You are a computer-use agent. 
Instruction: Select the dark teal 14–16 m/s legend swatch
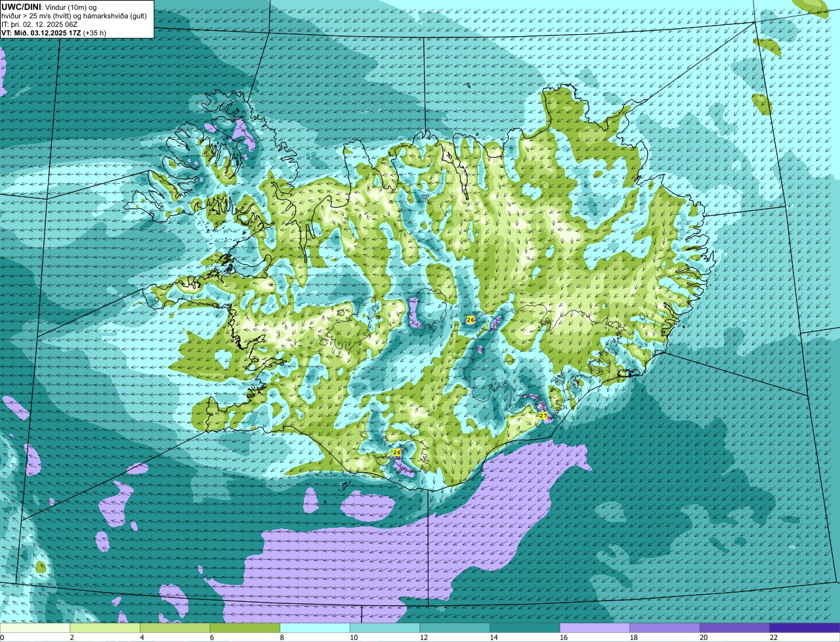click(525, 628)
